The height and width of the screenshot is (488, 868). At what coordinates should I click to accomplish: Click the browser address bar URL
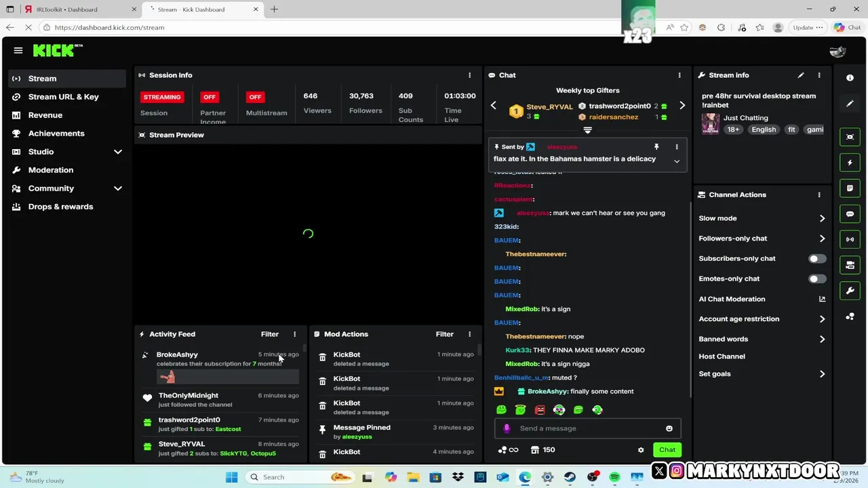click(x=109, y=28)
